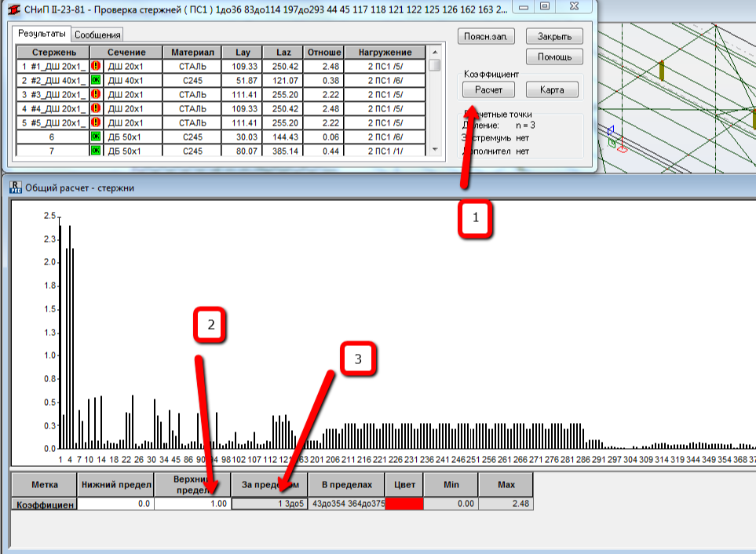Image resolution: width=756 pixels, height=554 pixels.
Task: Click the Помощь help button
Action: point(554,57)
